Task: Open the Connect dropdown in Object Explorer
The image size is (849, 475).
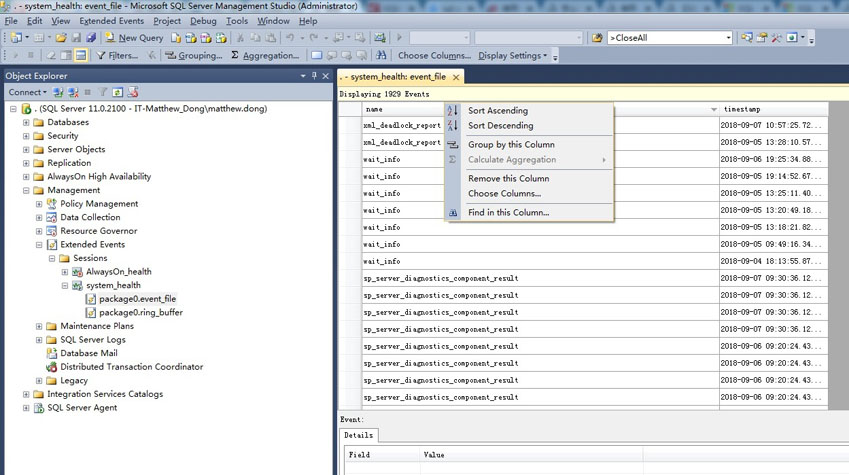Action: click(x=27, y=92)
